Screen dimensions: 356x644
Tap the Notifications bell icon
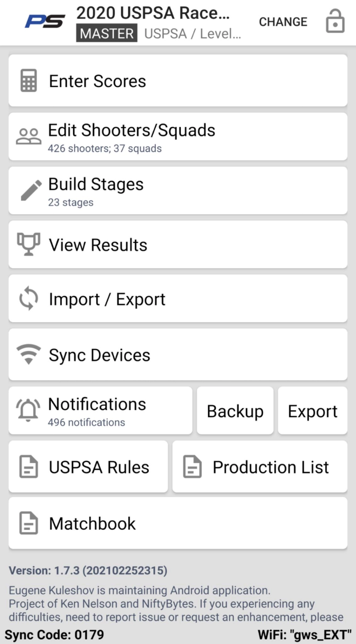click(x=28, y=410)
